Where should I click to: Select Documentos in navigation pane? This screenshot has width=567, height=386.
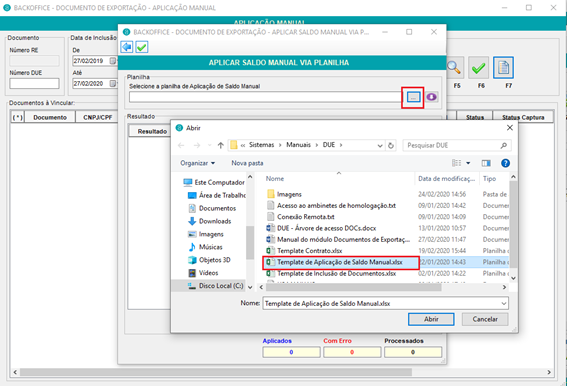[212, 208]
